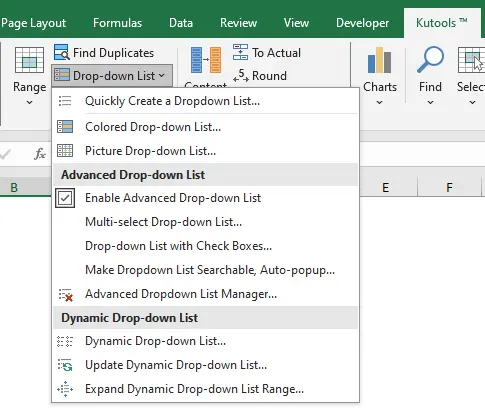Toggle Enable Advanced Drop-down List checkbox
The height and width of the screenshot is (408, 485).
(65, 198)
